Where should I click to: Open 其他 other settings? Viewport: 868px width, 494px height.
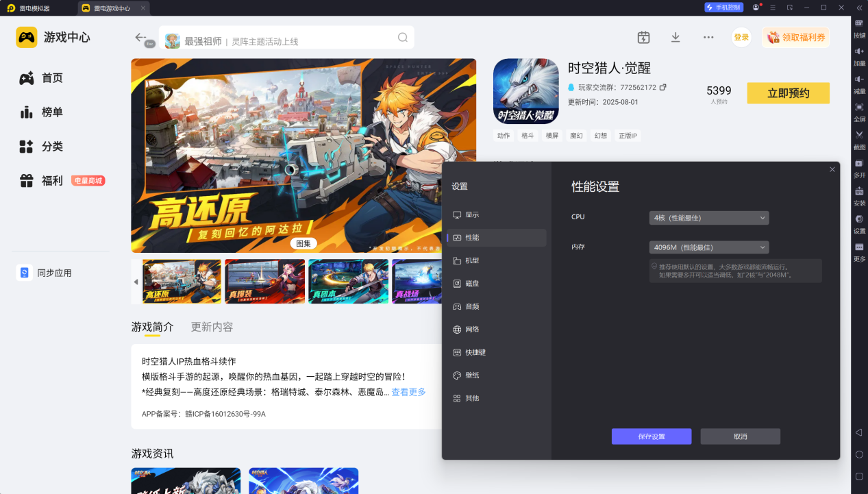497,398
